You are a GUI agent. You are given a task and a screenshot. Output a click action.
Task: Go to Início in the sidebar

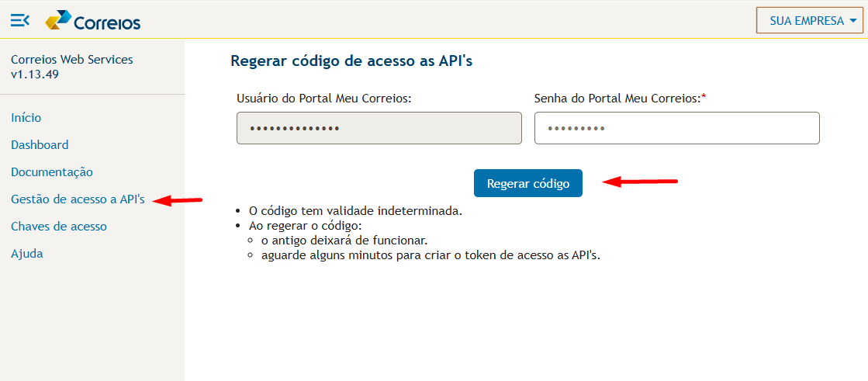26,117
